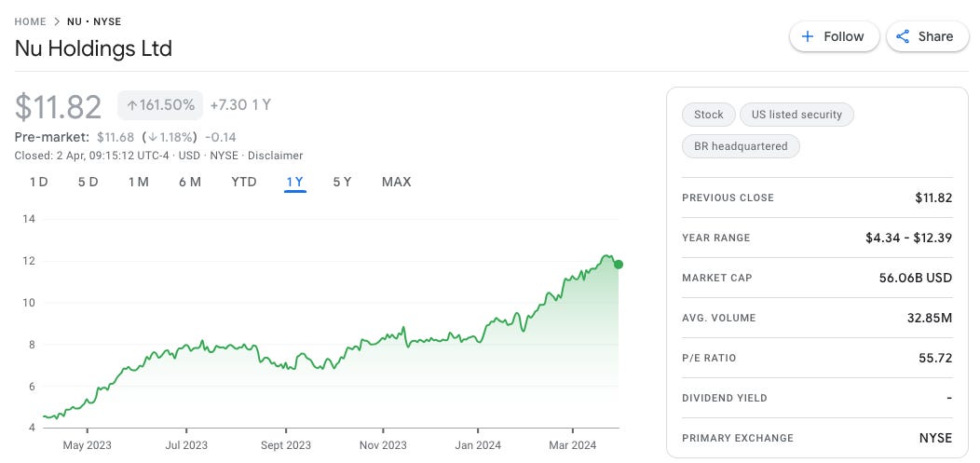Click the 56.06B USD market cap value
The width and height of the screenshot is (980, 463).
(x=916, y=278)
